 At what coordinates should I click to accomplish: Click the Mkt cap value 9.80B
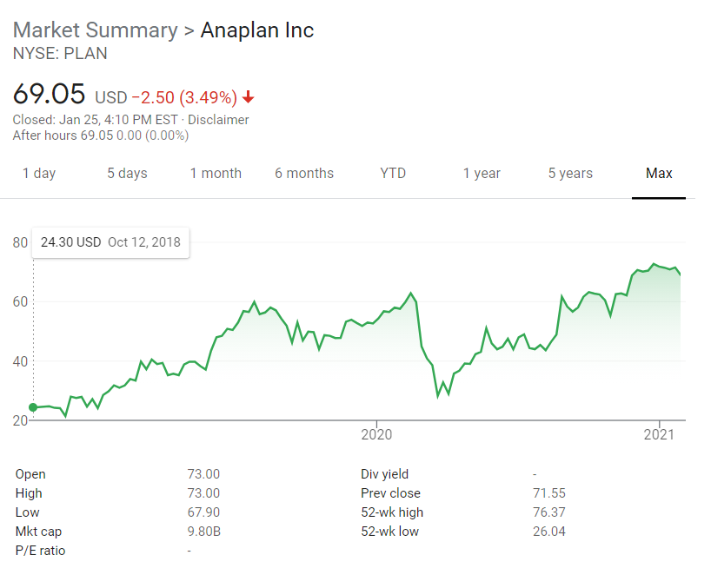204,532
